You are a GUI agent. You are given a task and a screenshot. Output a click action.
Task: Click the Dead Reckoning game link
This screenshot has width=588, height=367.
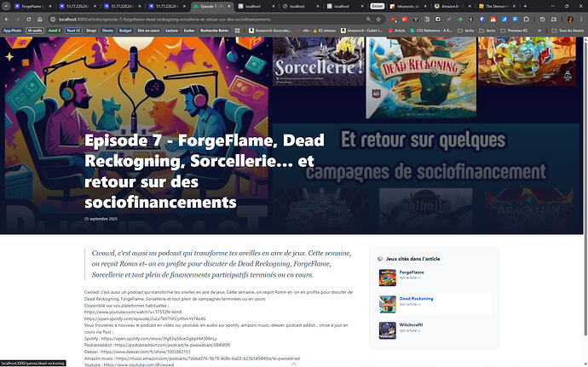416,299
